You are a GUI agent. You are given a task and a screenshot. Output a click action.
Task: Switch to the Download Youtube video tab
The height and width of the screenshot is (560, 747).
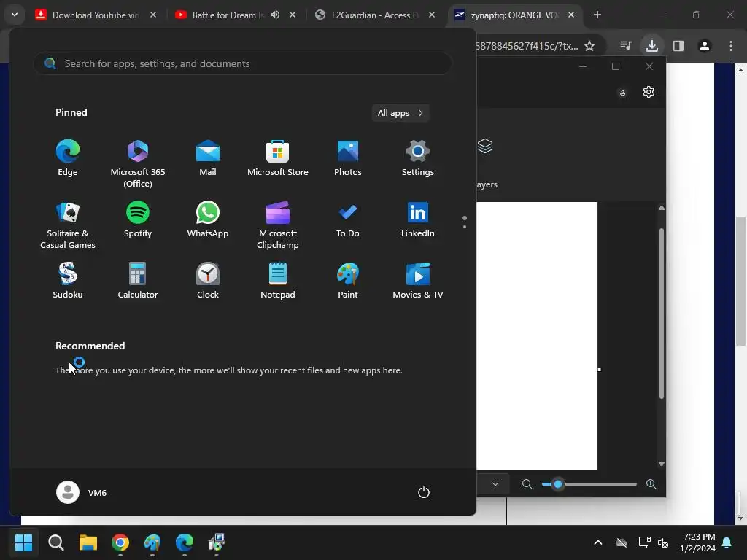point(96,15)
